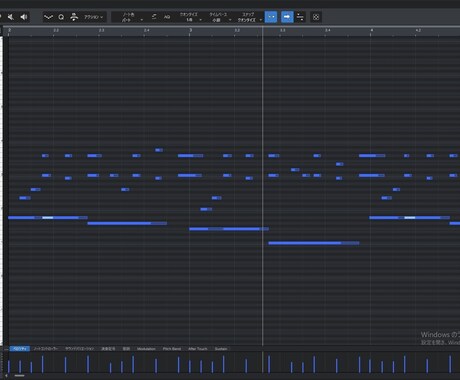Open the タイムベース dropdown
Viewport: 460px width, 380px height.
coord(219,17)
